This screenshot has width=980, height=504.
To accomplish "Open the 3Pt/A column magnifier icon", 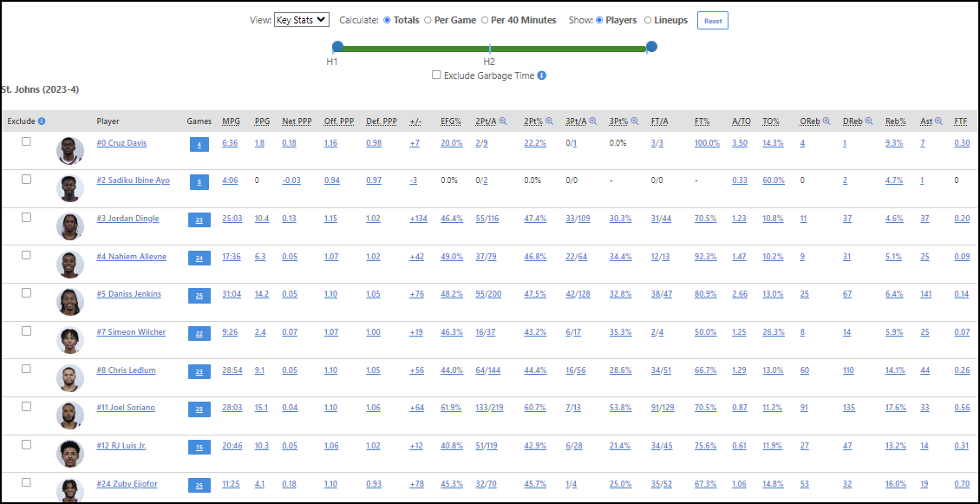I will 593,121.
